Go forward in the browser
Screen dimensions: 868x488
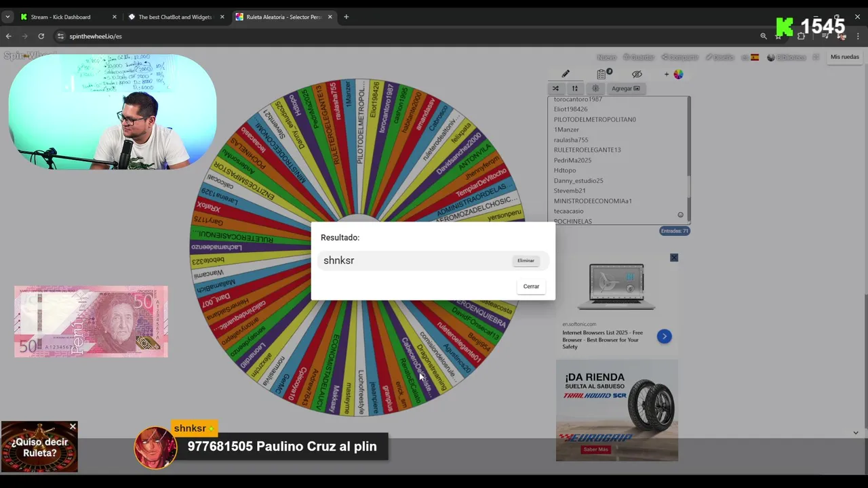tap(24, 36)
